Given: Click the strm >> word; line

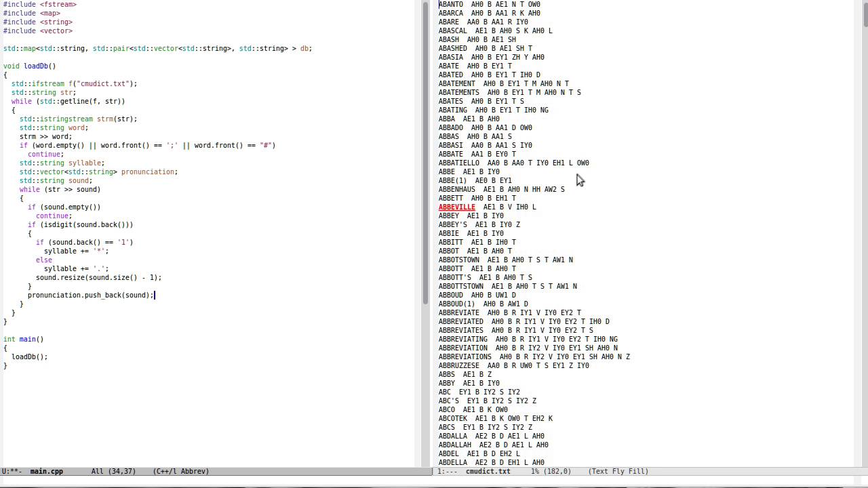Looking at the screenshot, I should 46,136.
